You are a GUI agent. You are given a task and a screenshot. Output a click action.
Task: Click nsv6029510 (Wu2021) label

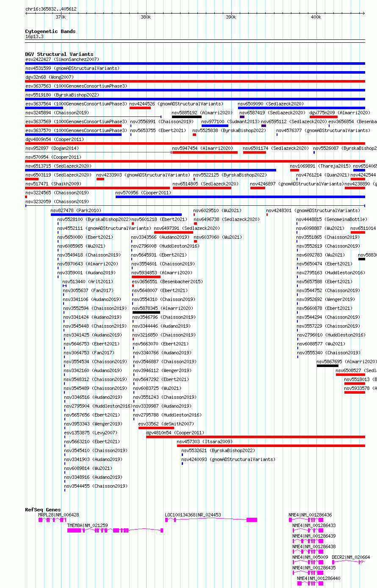point(218,210)
